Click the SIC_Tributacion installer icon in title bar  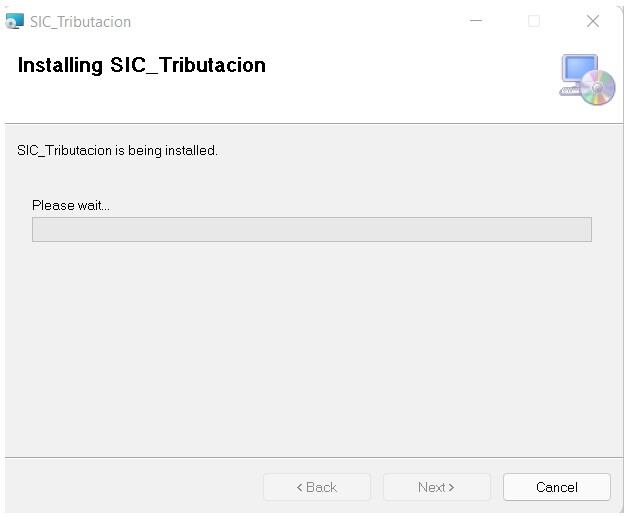[x=14, y=21]
